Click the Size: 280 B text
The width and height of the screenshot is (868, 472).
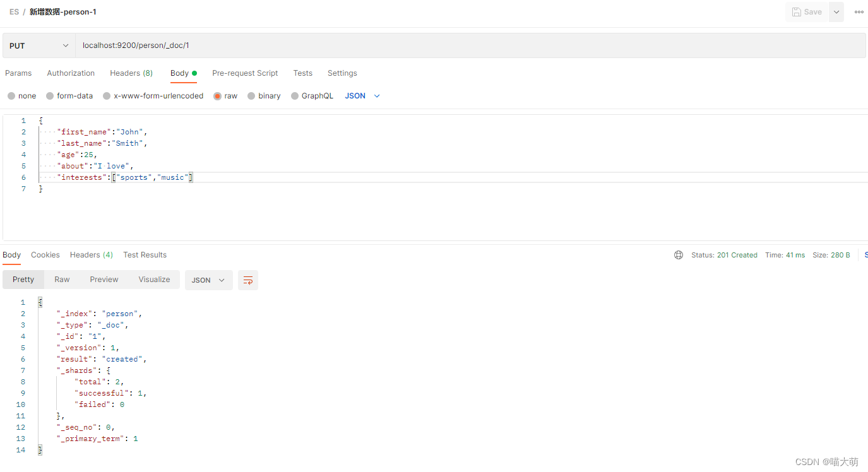tap(831, 255)
